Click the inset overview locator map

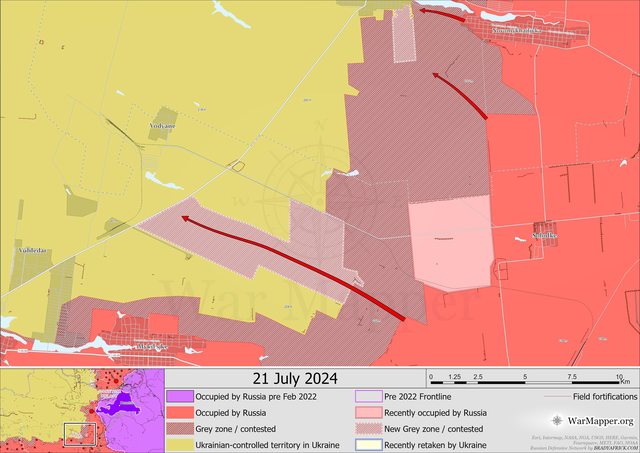82,410
